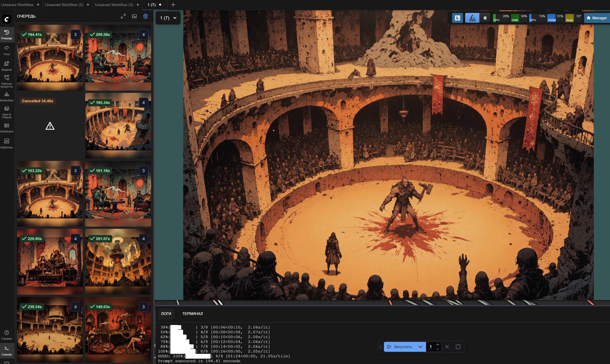Open the '1 (7)' workflow dropdown
The height and width of the screenshot is (364, 610).
(168, 18)
